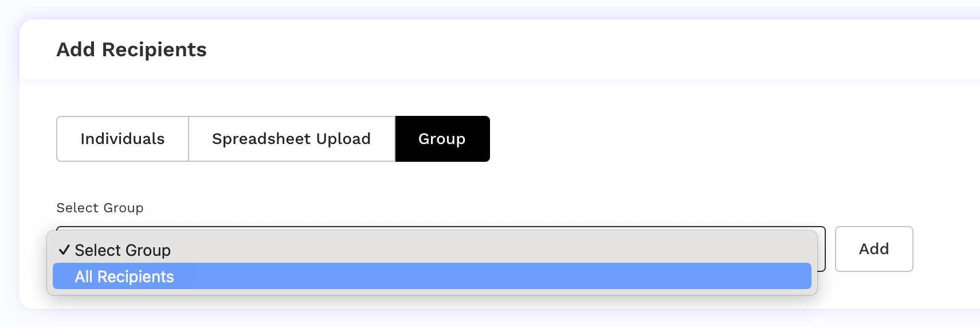Switch to the Individuals tab

pos(123,139)
